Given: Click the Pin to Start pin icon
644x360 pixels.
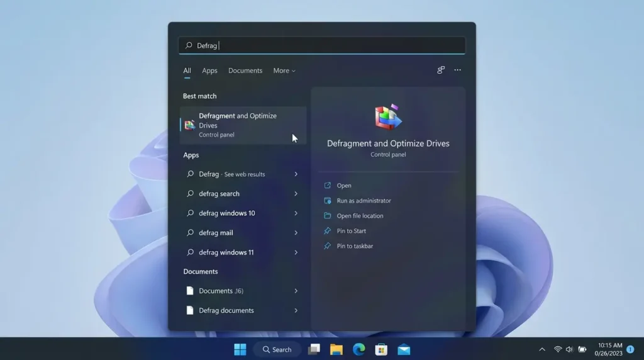Looking at the screenshot, I should (x=327, y=230).
